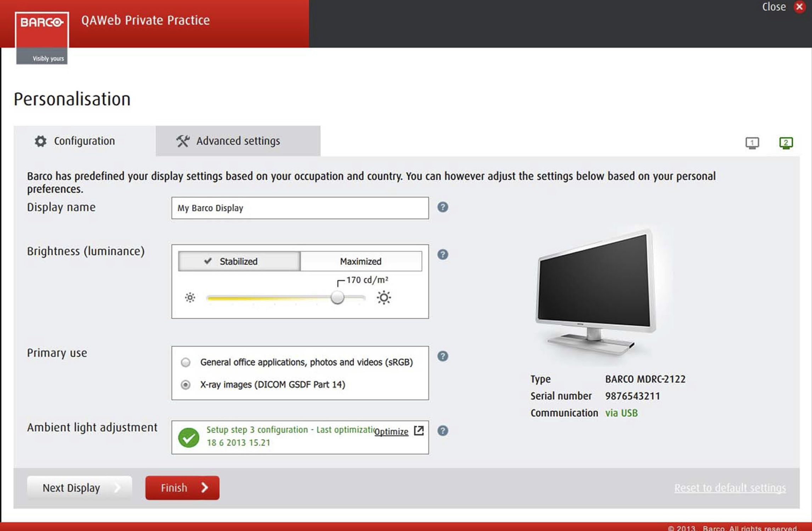
Task: Switch brightness mode to Maximized
Action: 360,261
